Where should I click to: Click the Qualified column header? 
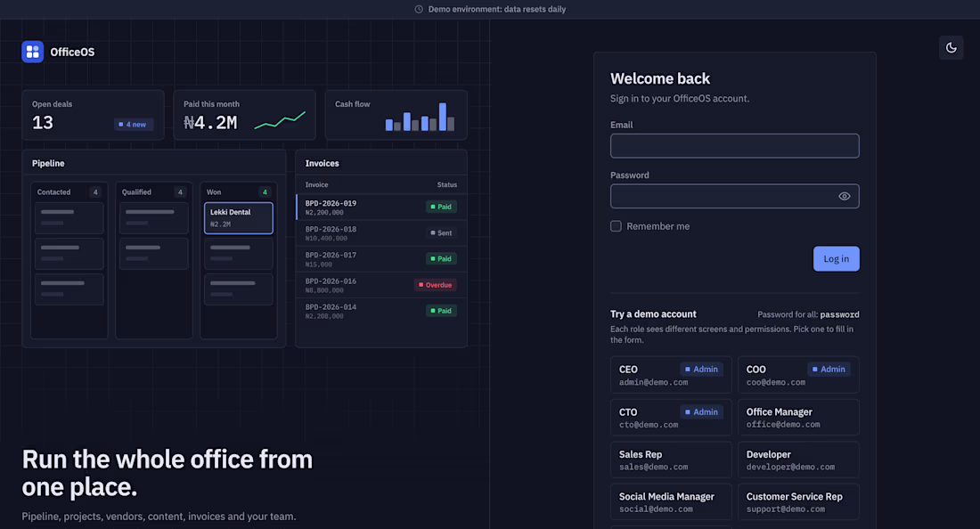coord(136,192)
